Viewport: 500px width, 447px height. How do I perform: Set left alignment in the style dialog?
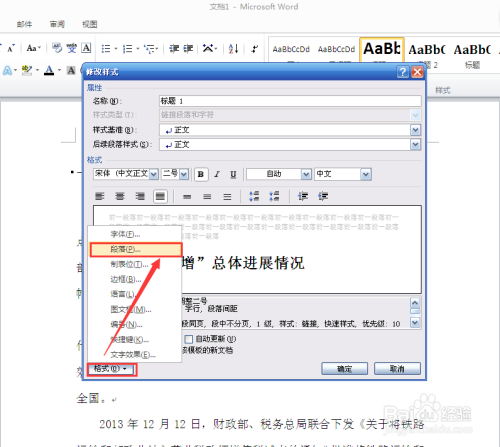pos(100,196)
